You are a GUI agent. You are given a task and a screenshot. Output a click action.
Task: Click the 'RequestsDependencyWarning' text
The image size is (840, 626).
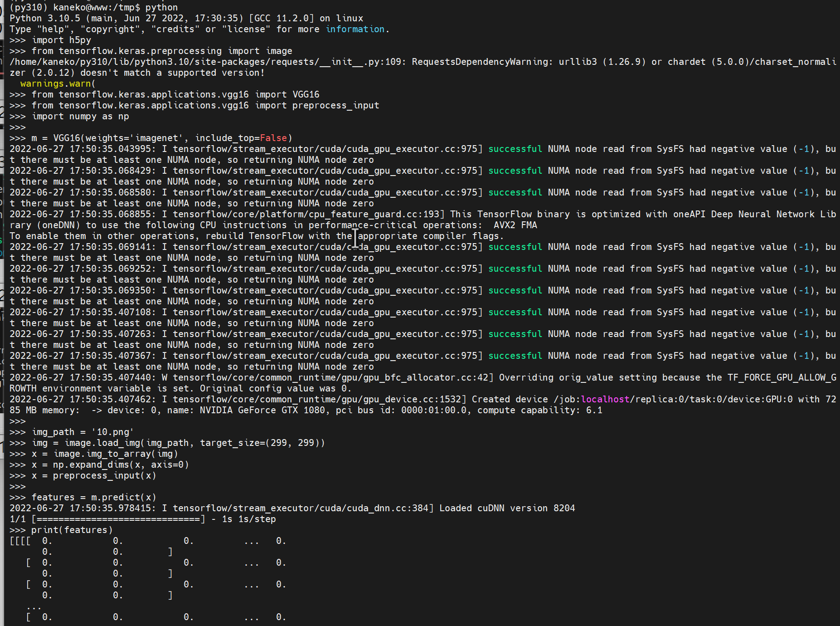(x=482, y=62)
